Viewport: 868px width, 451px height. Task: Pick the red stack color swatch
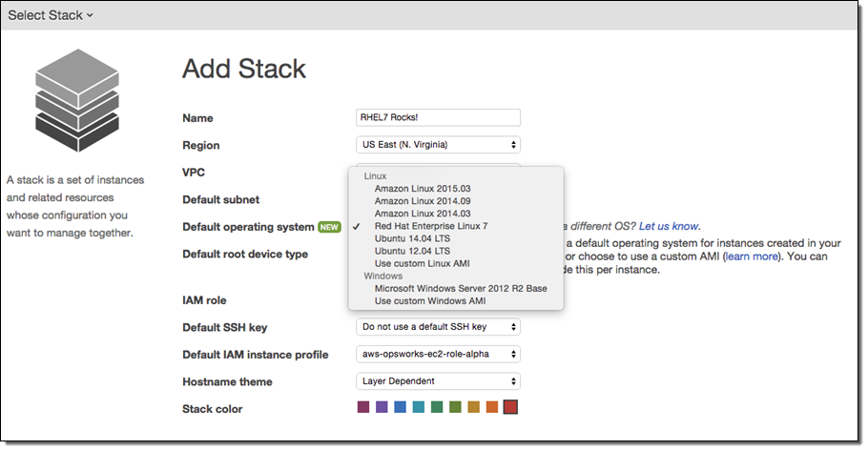point(510,408)
